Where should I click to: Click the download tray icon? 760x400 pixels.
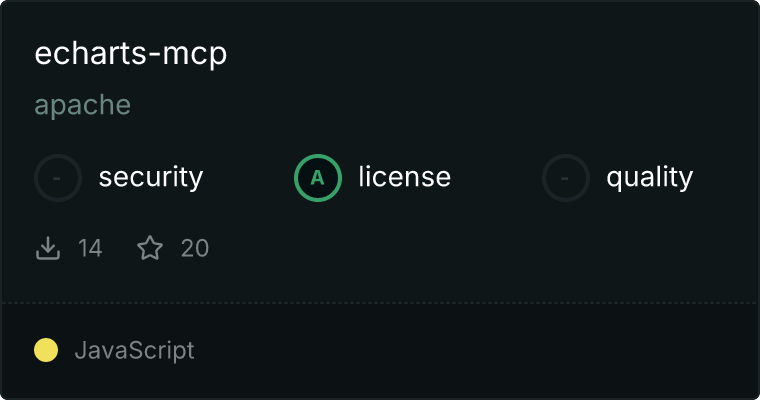pyautogui.click(x=48, y=248)
